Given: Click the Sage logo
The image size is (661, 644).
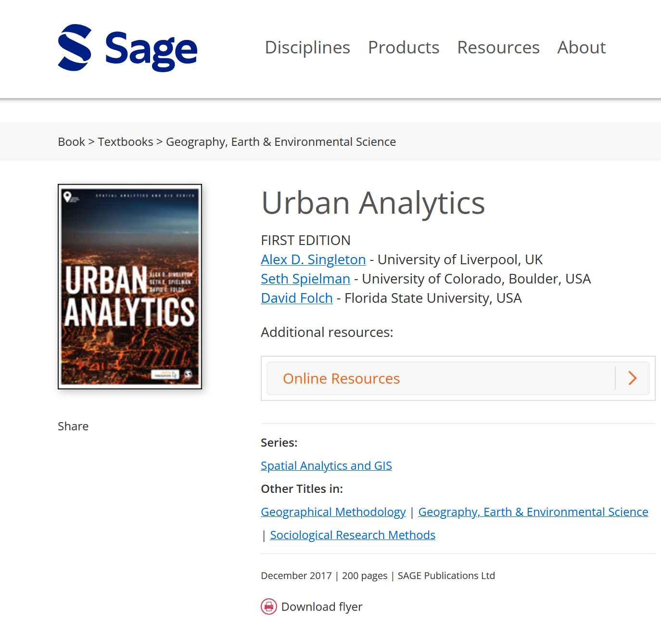Looking at the screenshot, I should (x=127, y=48).
